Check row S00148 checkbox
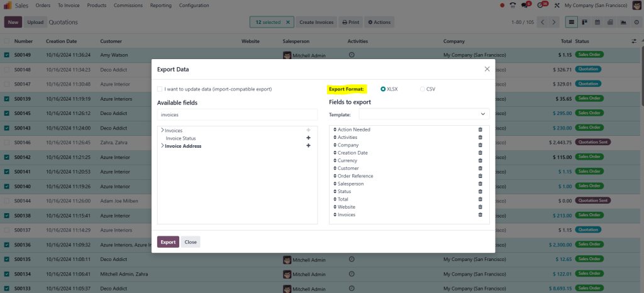This screenshot has width=644, height=293. 6,70
